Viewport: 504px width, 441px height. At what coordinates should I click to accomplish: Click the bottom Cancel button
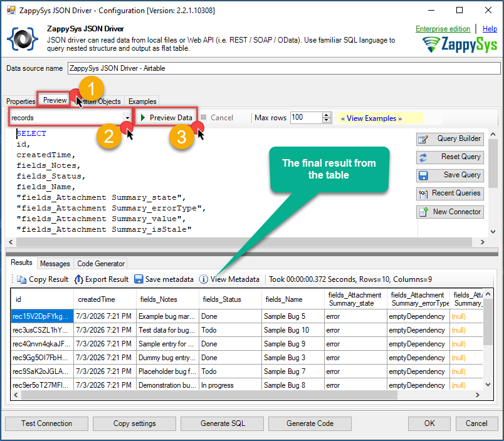[x=476, y=423]
